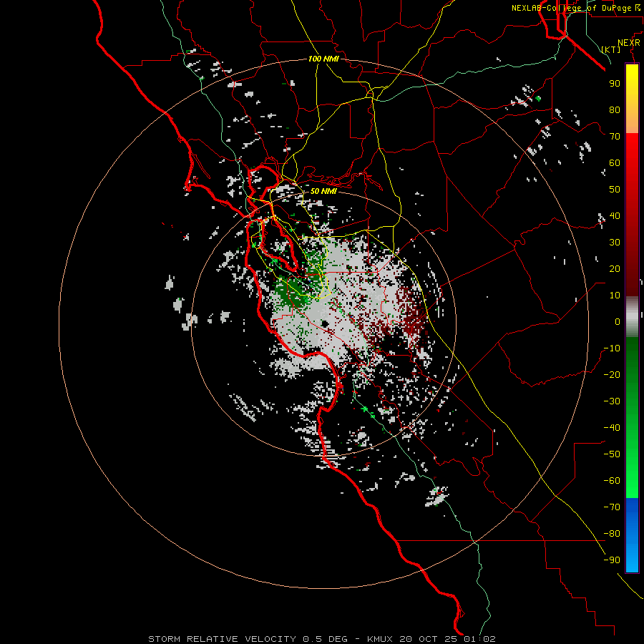Click the "50 NMI" range ring label

(323, 191)
